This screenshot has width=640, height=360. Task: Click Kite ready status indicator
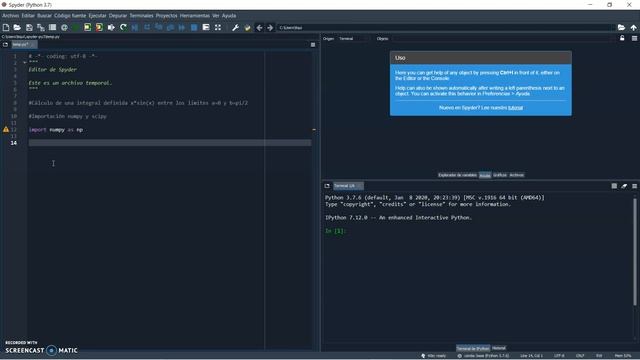434,356
